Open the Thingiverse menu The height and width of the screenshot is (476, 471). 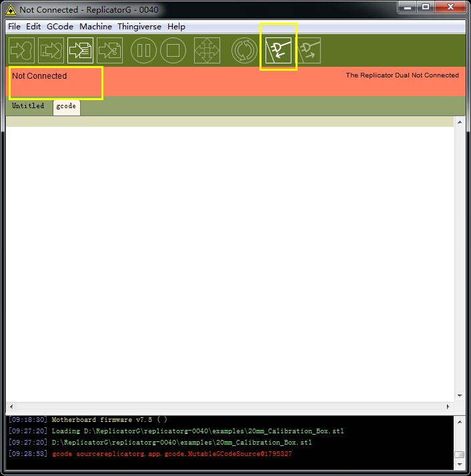pos(139,27)
